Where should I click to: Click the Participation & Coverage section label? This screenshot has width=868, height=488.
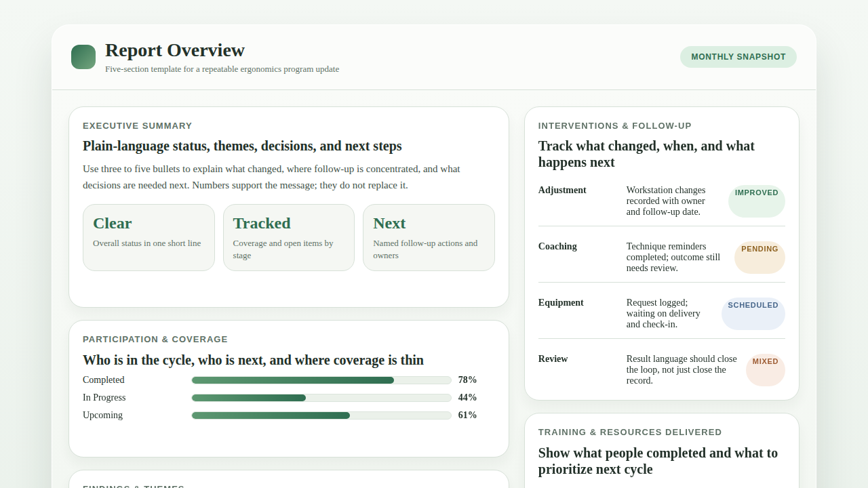pyautogui.click(x=155, y=340)
